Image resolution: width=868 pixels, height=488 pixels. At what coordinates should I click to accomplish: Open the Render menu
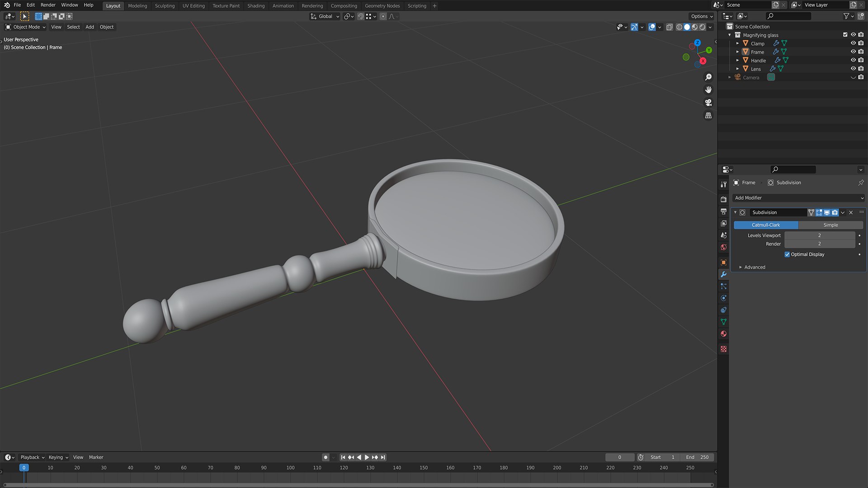point(48,5)
